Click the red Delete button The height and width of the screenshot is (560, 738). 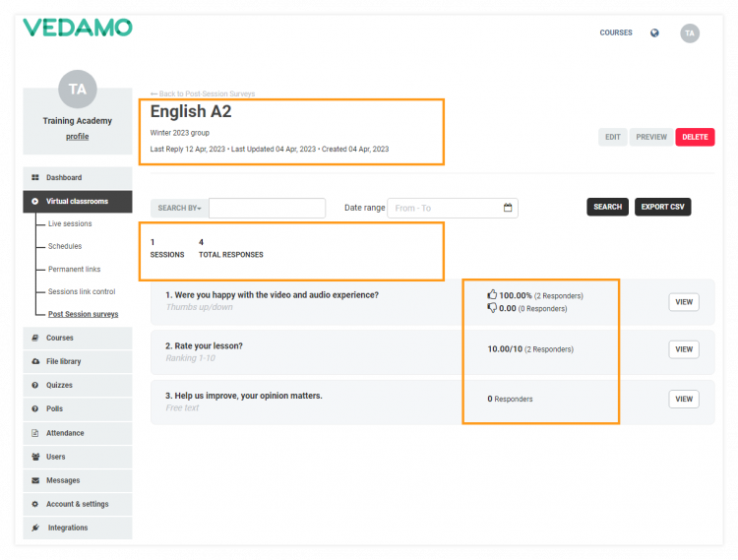(695, 137)
